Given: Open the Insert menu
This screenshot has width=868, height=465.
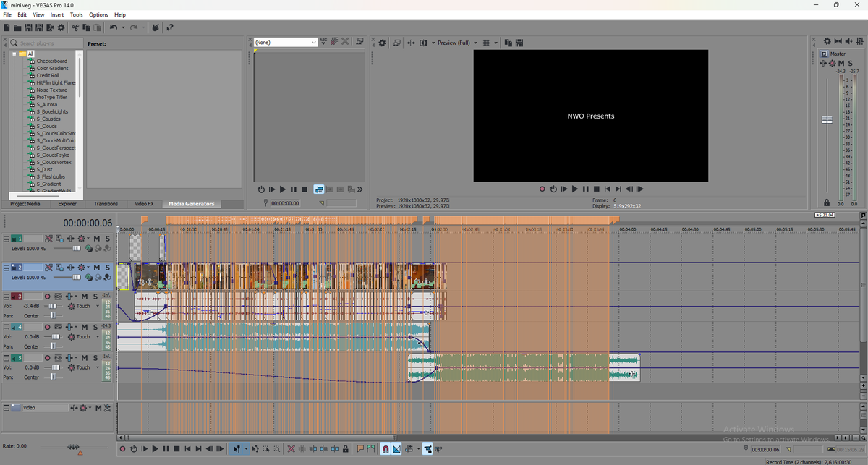Looking at the screenshot, I should click(x=57, y=14).
